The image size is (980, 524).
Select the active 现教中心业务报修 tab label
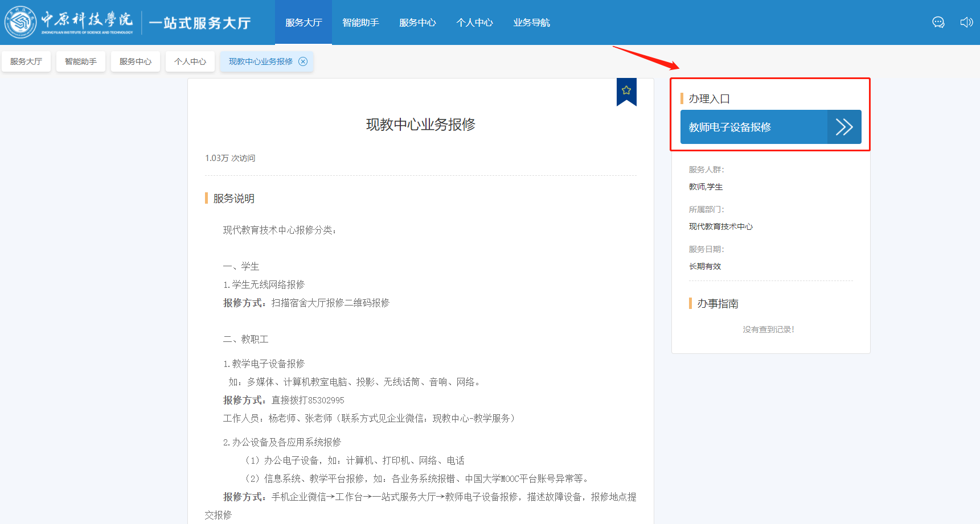point(260,61)
